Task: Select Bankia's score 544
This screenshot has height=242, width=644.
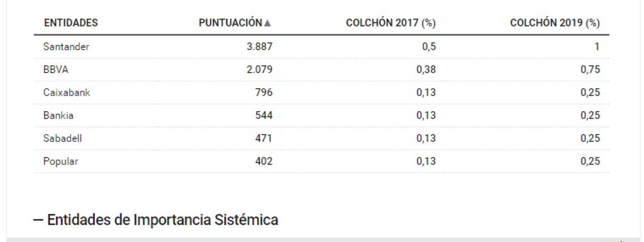Action: (263, 115)
